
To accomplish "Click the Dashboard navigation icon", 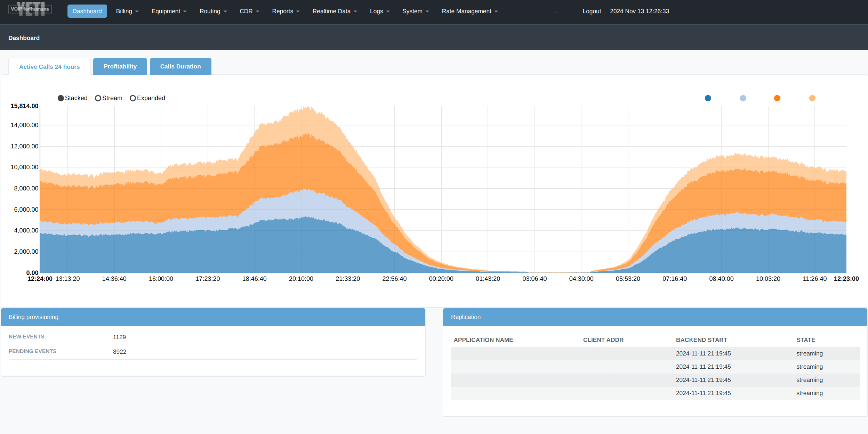I will click(87, 11).
